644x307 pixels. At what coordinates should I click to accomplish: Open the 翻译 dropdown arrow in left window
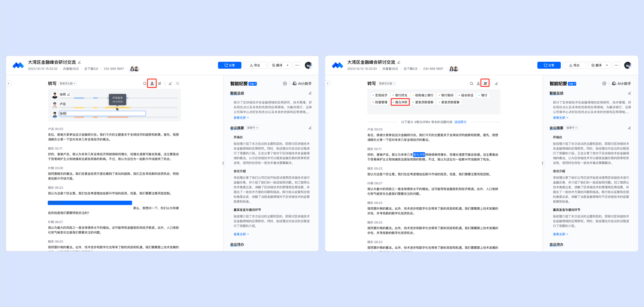coord(288,65)
